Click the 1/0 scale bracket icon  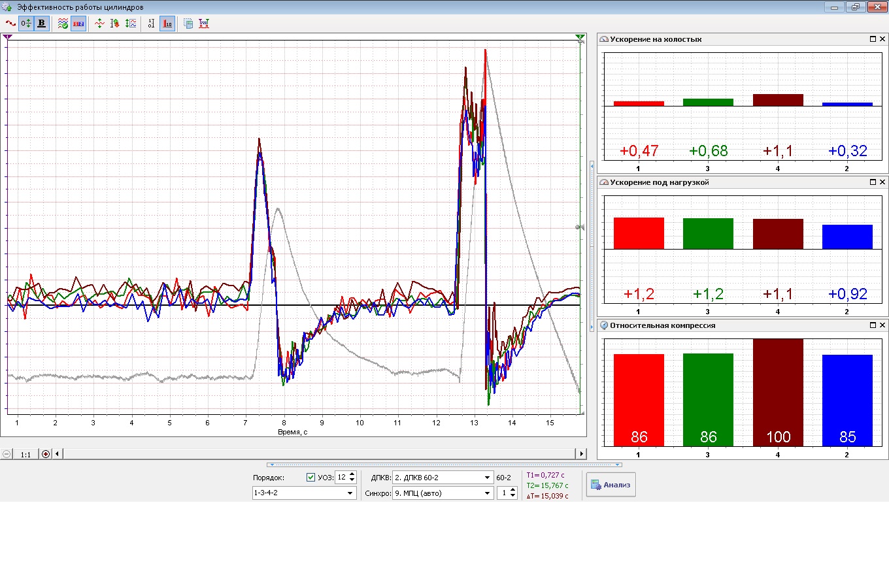coord(152,24)
